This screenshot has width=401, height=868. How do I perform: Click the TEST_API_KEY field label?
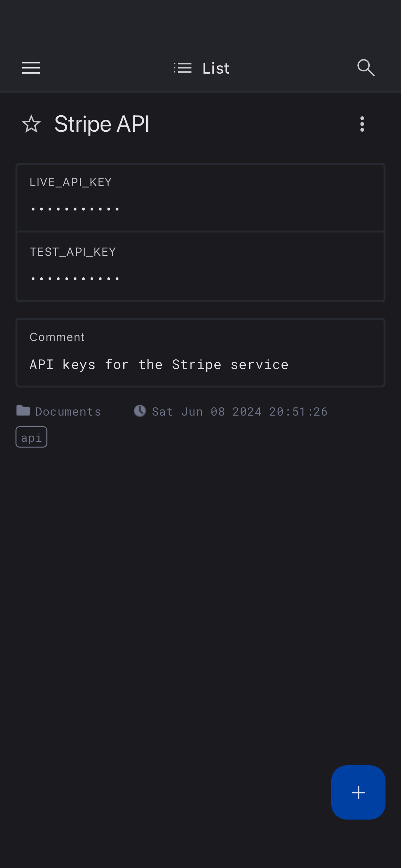tap(73, 252)
